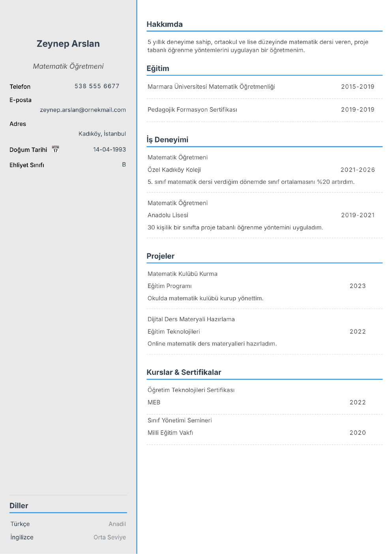Click the years 2021-2026
This screenshot has width=392, height=554.
358,170
